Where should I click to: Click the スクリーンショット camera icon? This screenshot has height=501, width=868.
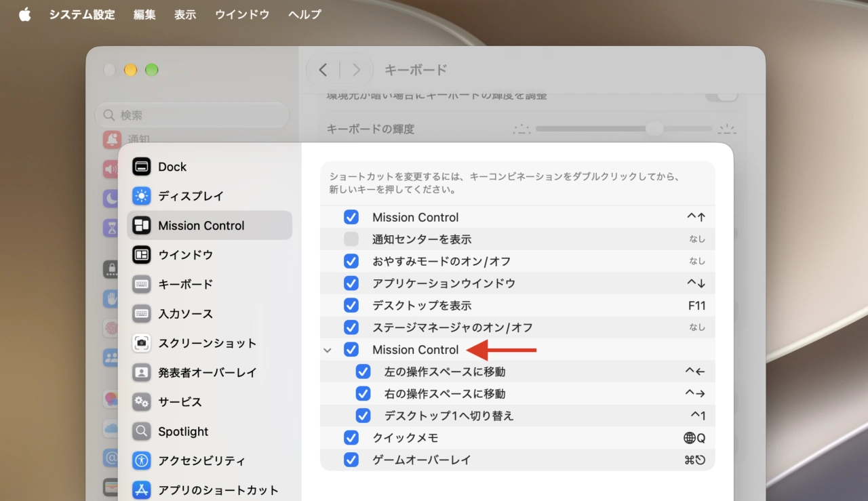(141, 343)
